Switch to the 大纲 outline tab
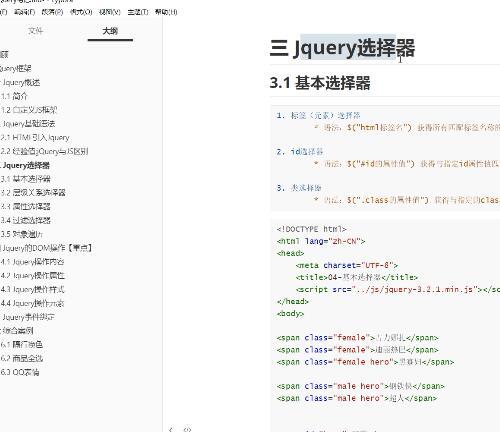Image resolution: width=500 pixels, height=432 pixels. coord(110,31)
